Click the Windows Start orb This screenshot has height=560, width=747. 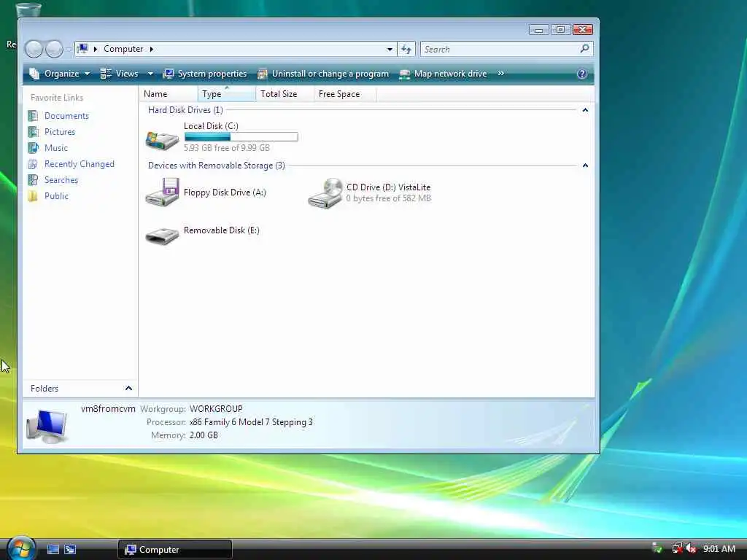click(x=20, y=548)
